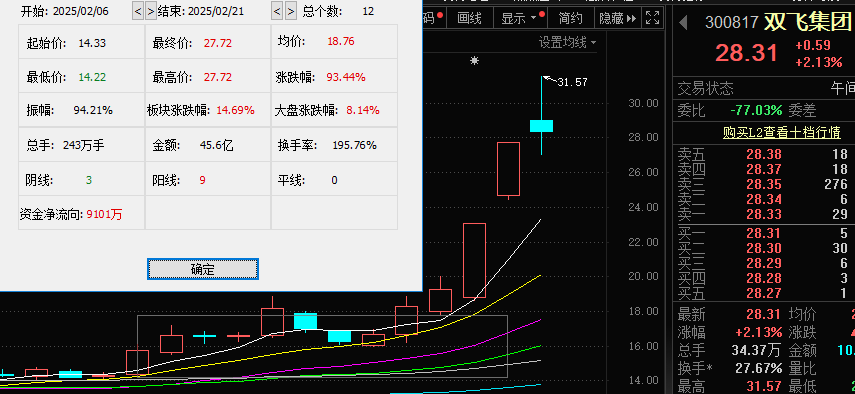
Task: Click the 确定 confirm button
Action: [203, 269]
